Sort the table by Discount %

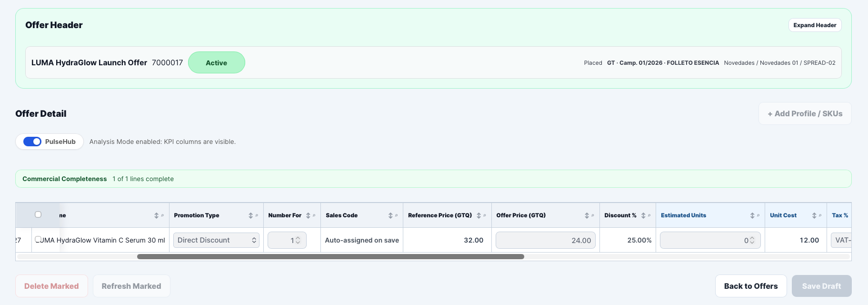[x=643, y=215]
